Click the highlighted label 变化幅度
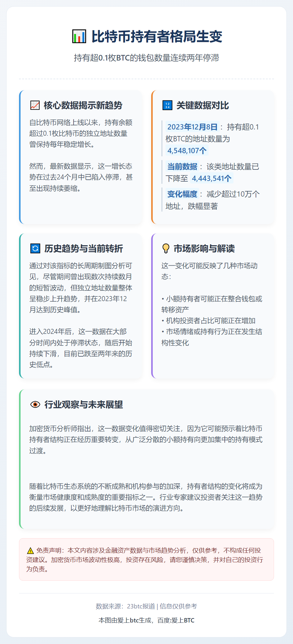Screen dimensions: 293x644 coord(182,194)
